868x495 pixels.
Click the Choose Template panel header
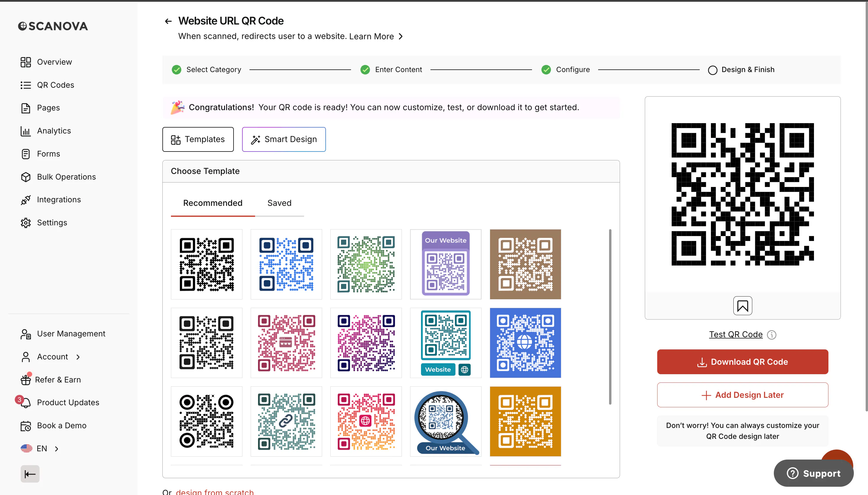(391, 171)
